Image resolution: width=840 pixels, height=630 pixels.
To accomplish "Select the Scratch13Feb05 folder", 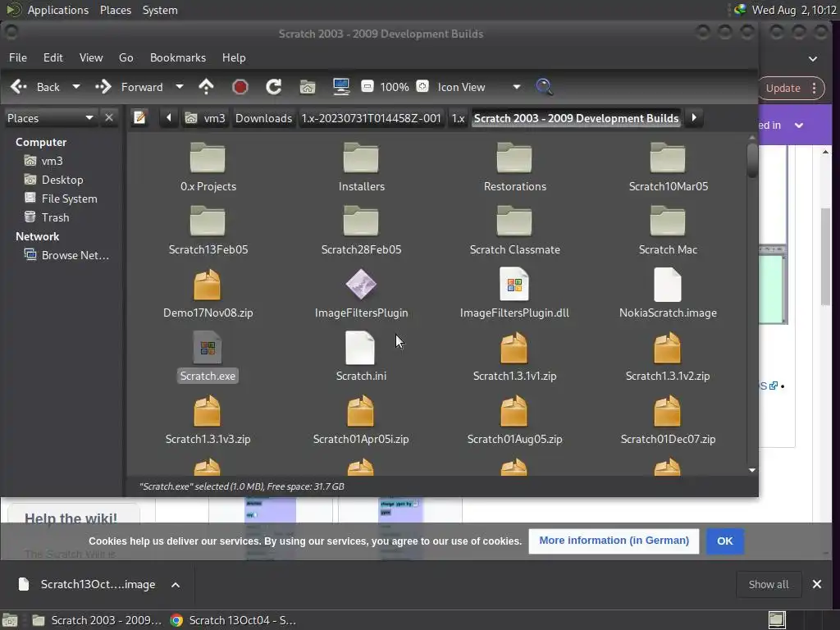I will 208,231.
